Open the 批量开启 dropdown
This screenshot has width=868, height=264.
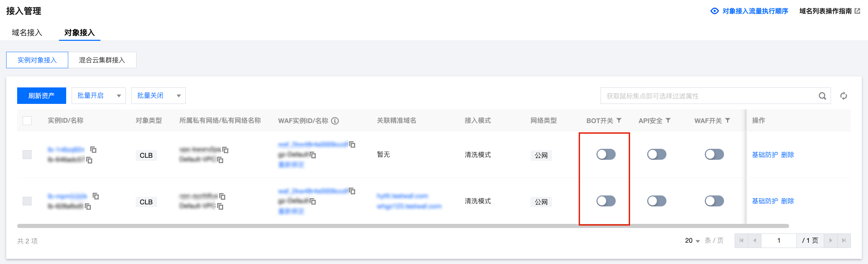99,96
